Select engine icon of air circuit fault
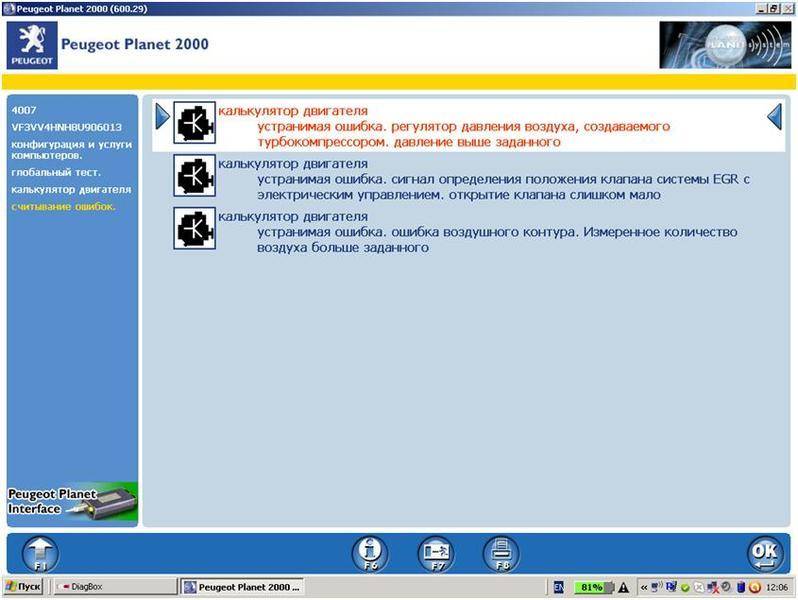The width and height of the screenshot is (798, 600). click(x=195, y=229)
